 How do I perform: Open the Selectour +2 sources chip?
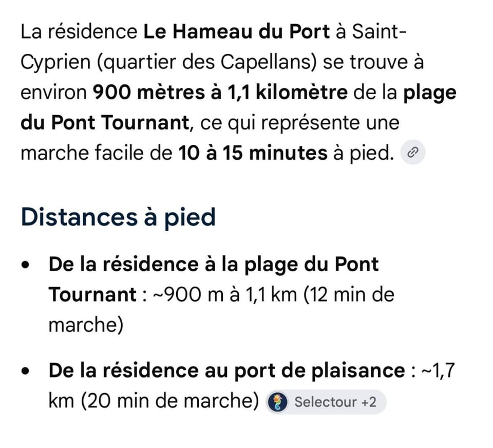[326, 402]
